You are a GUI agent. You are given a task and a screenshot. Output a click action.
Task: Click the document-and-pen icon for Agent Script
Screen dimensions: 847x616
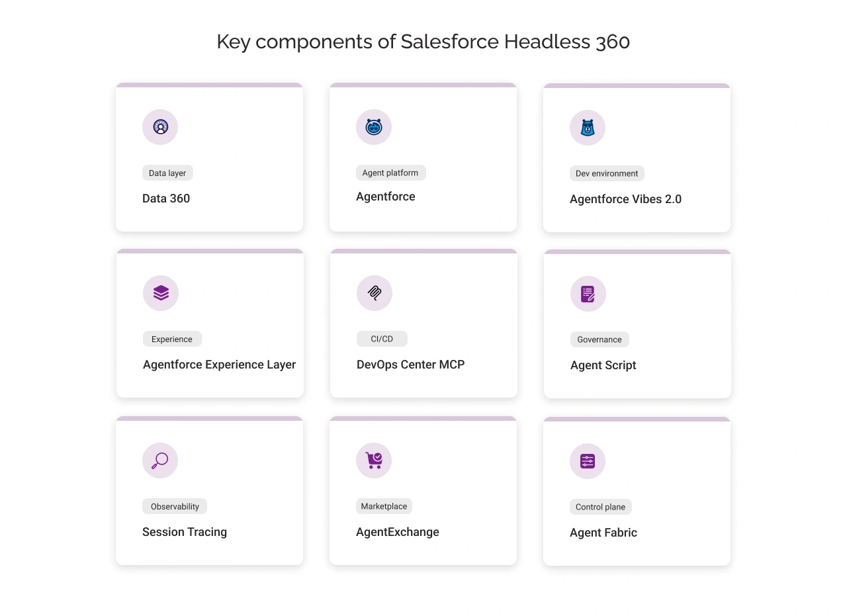coord(588,294)
